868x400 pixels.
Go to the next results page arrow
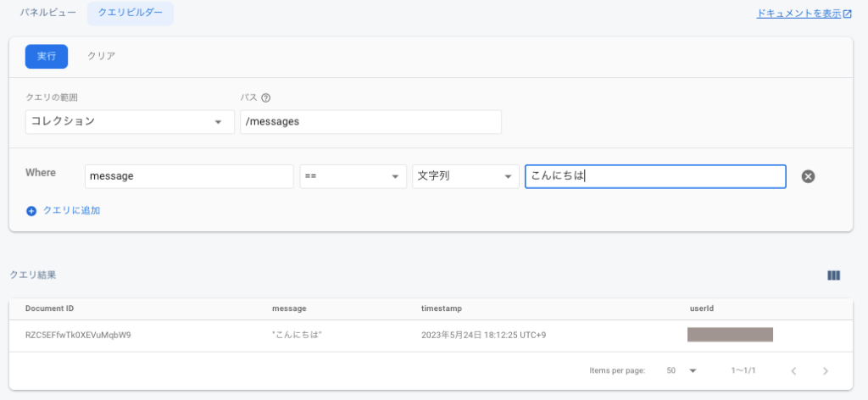pyautogui.click(x=826, y=371)
